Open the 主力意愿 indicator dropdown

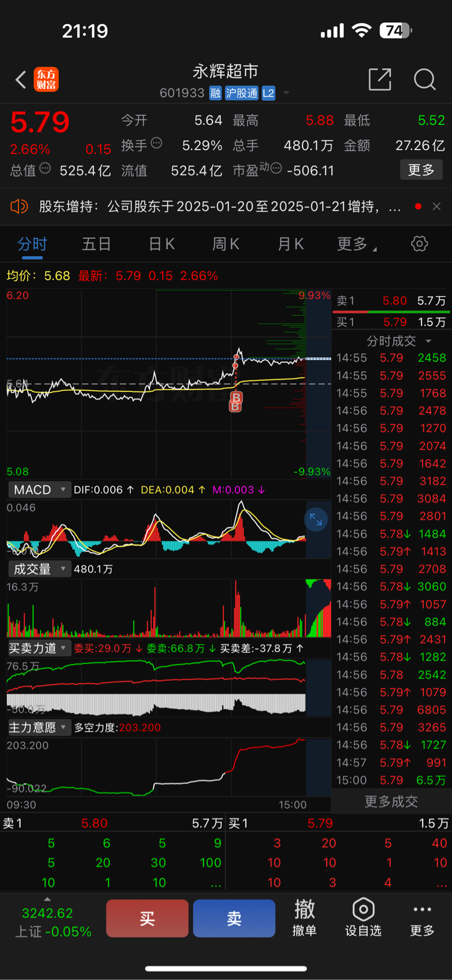pyautogui.click(x=39, y=727)
